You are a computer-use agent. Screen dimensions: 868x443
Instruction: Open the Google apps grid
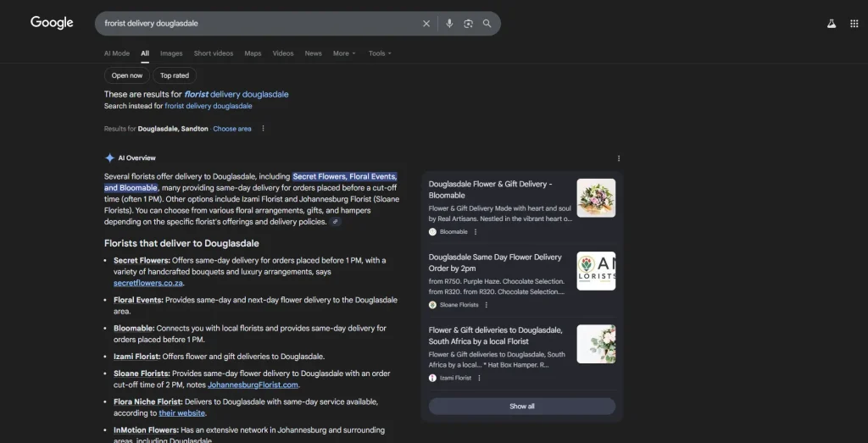pos(854,24)
